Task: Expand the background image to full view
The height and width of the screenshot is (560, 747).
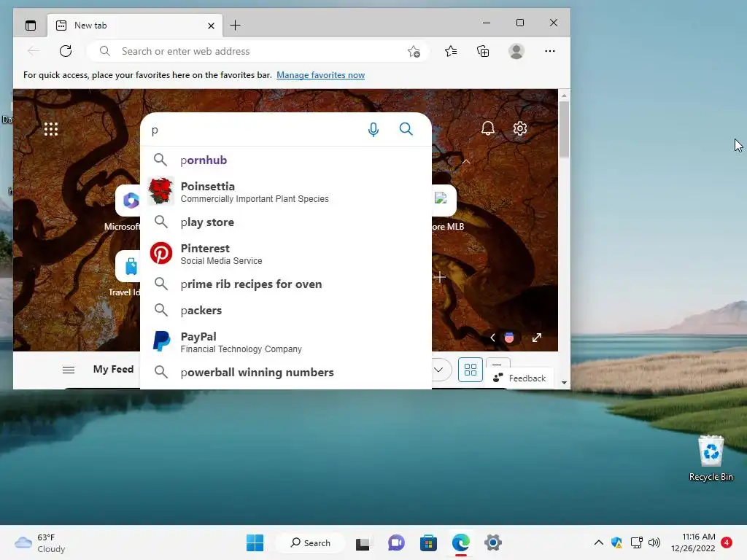Action: [537, 338]
